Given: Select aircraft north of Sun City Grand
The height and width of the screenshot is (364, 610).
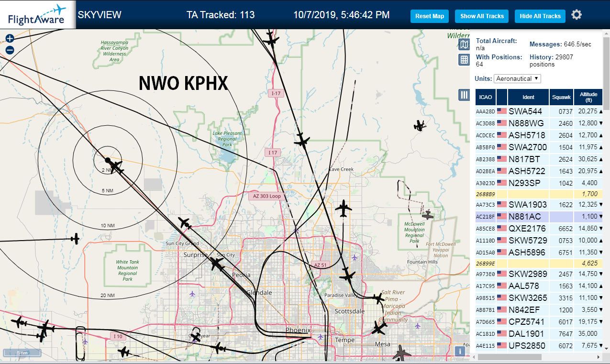Looking at the screenshot, I should tap(184, 223).
